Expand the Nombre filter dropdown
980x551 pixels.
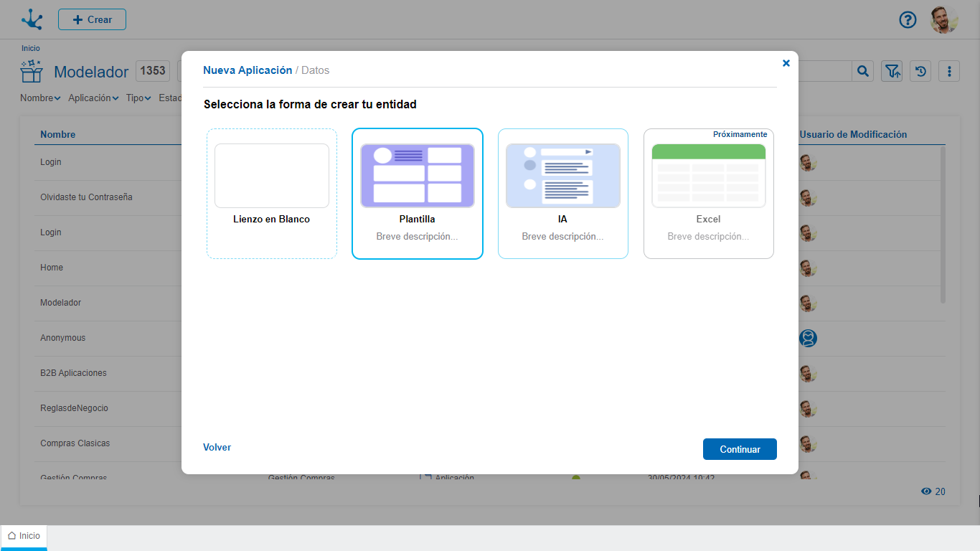click(x=40, y=98)
